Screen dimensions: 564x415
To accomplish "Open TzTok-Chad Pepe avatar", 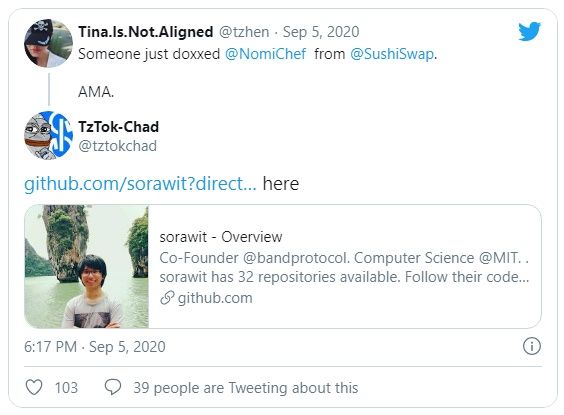I will point(48,136).
